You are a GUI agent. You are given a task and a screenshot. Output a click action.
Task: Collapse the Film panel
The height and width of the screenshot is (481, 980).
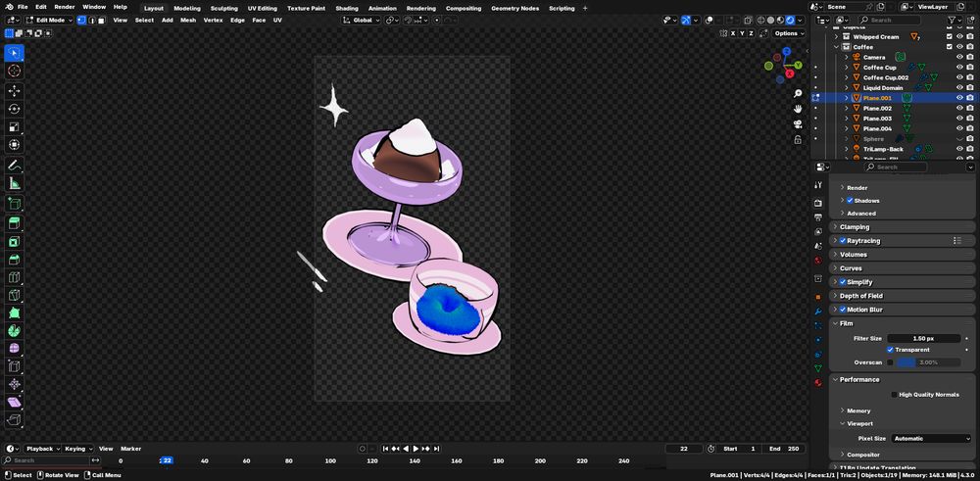pos(903,323)
